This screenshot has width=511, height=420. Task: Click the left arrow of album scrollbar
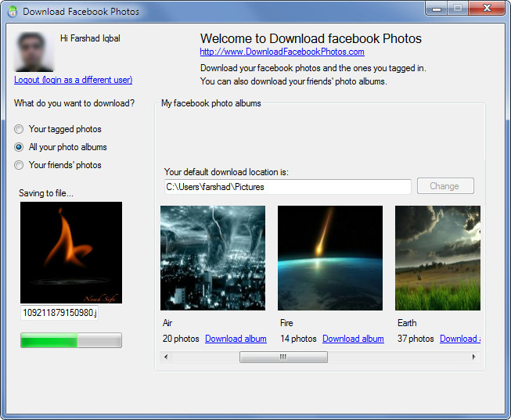(166, 357)
